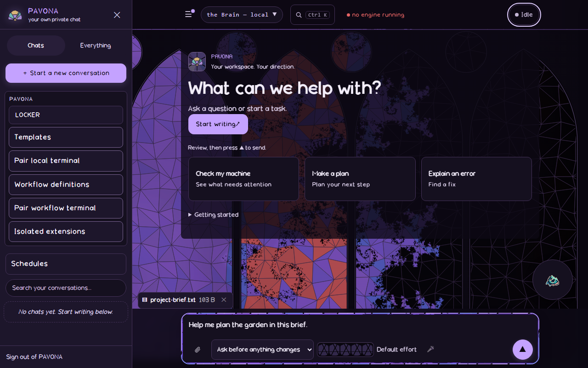Click the project-brief.txt file icon

pos(145,300)
